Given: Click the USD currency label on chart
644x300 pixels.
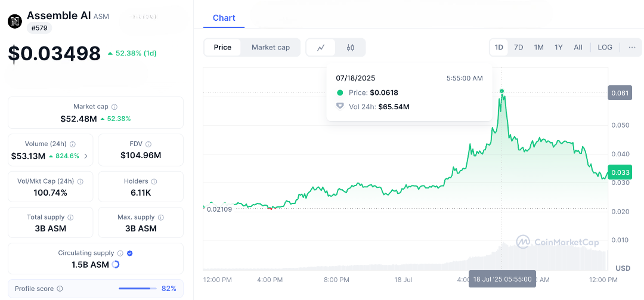Looking at the screenshot, I should coord(623,268).
